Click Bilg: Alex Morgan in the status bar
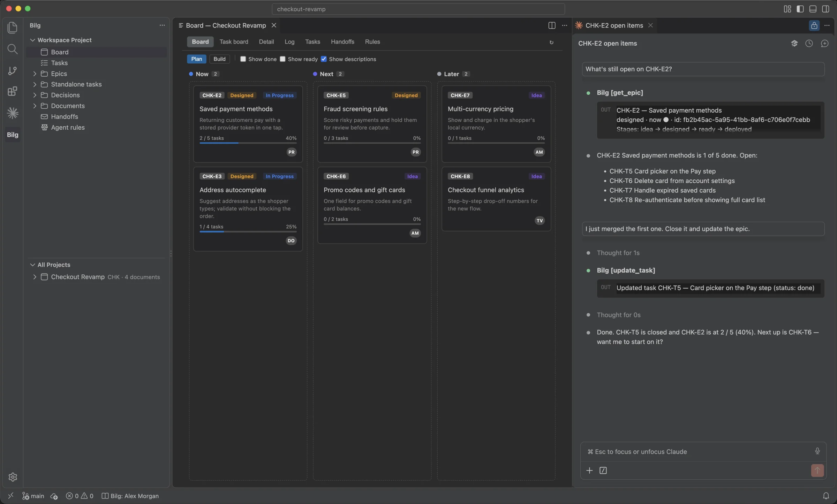Viewport: 837px width, 504px height. 130,496
